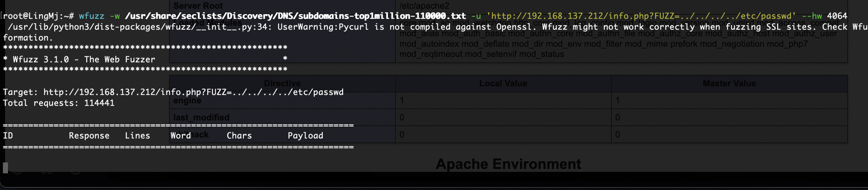The width and height of the screenshot is (868, 190).
Task: Click '/etc/apache2' value in background phpinfo page
Action: point(424,6)
